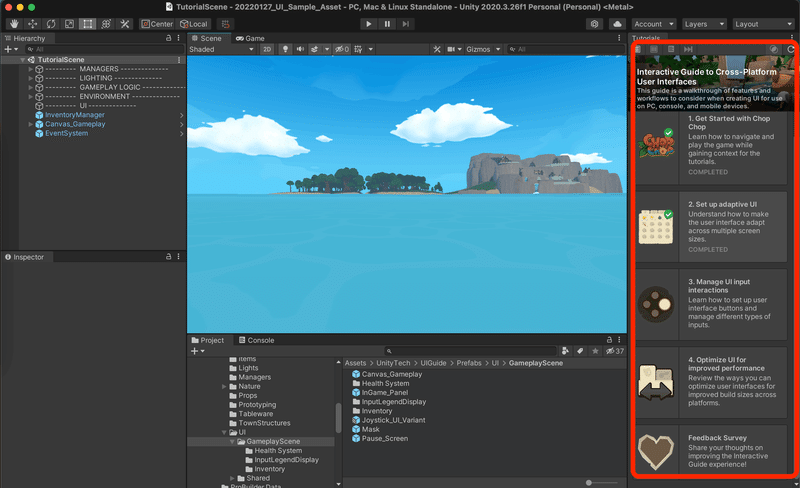Image resolution: width=800 pixels, height=488 pixels.
Task: Select the Move tool
Action: 32,24
